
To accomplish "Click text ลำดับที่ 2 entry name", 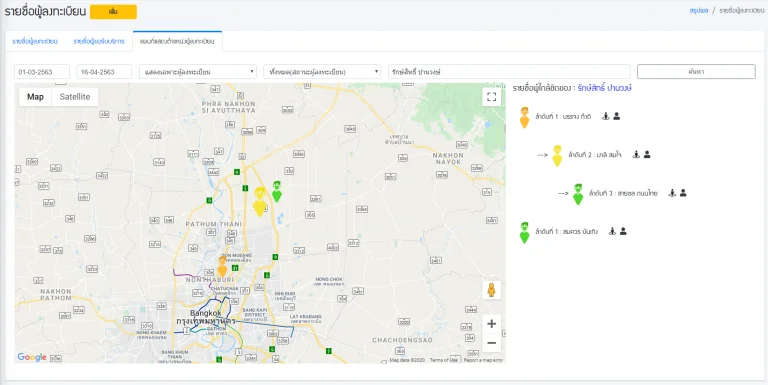I will [x=595, y=155].
